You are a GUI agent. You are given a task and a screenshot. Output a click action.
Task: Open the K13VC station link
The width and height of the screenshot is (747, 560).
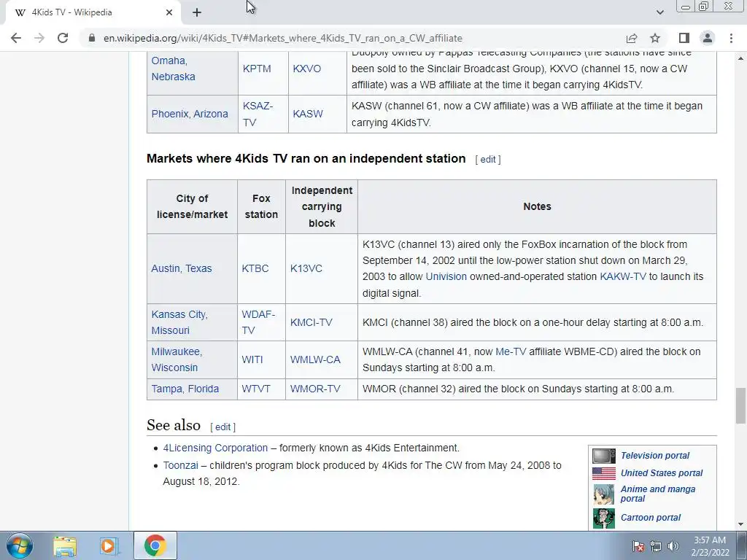[306, 268]
